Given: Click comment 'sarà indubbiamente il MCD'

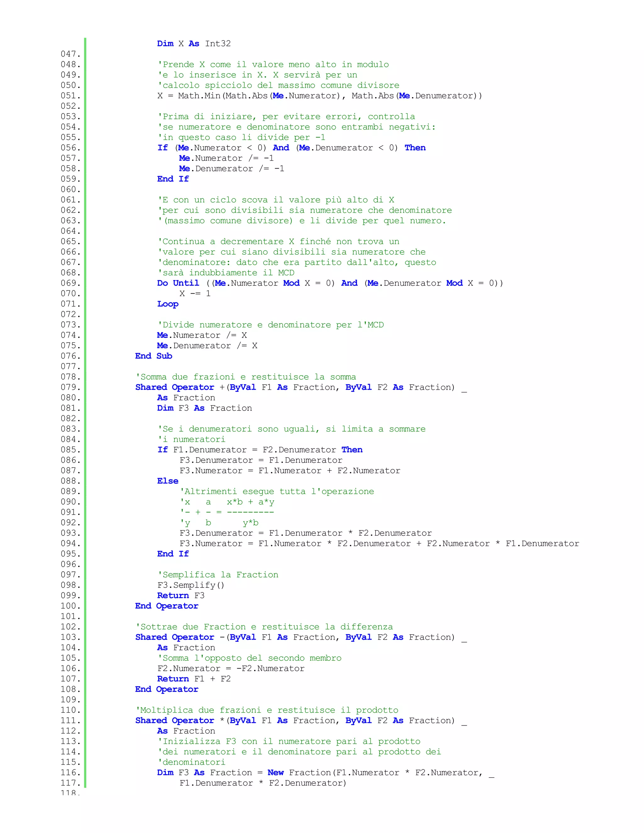Looking at the screenshot, I should pos(226,273).
